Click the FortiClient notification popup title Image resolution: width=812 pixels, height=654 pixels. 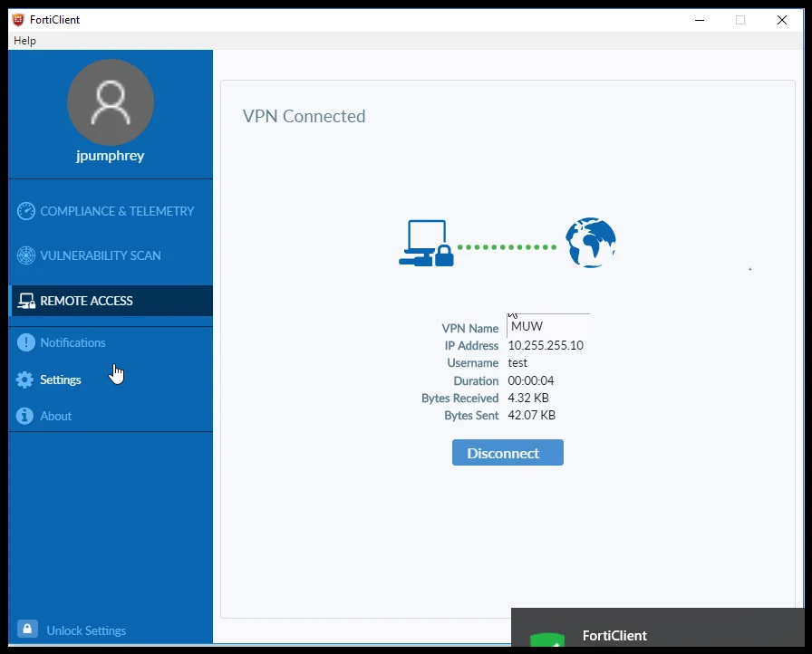(614, 635)
